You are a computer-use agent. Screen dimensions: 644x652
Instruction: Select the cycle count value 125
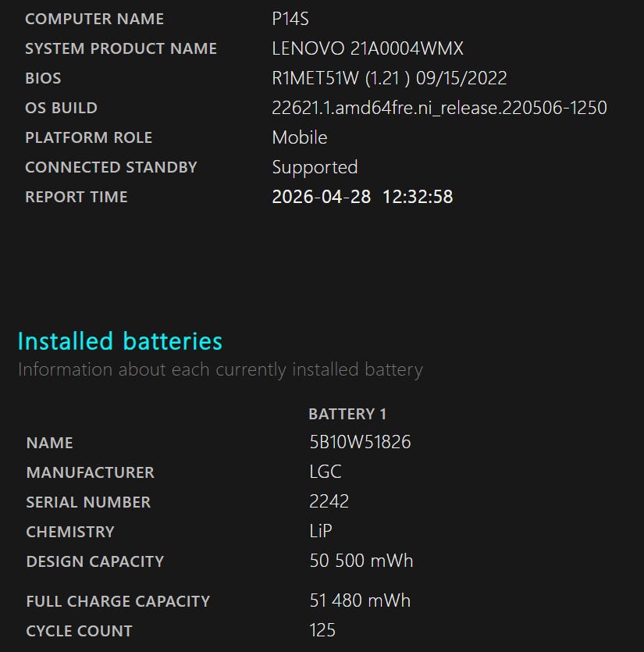click(322, 631)
